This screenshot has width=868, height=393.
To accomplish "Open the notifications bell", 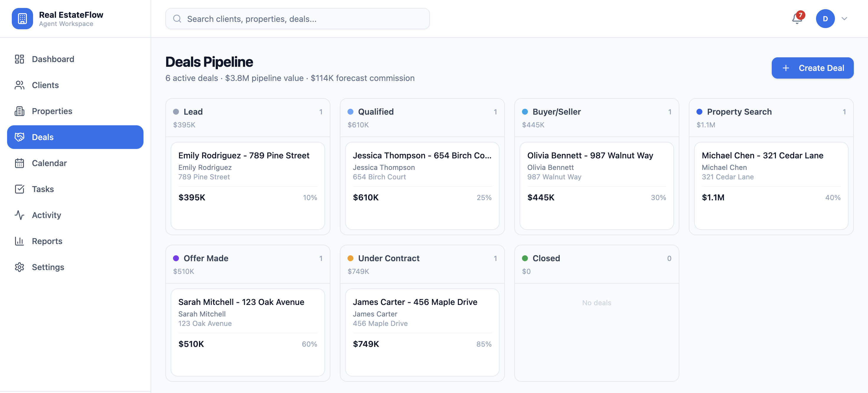I will (x=797, y=19).
